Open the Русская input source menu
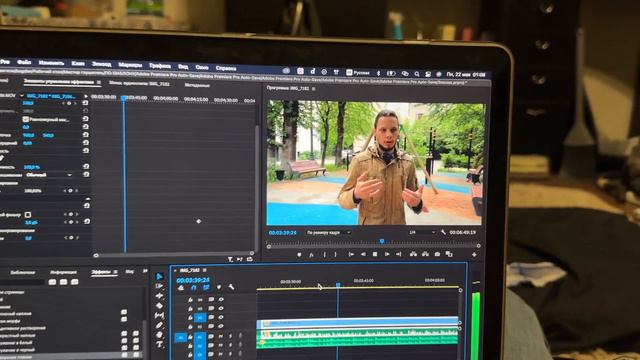Viewport: 640px width, 360px height. click(x=358, y=72)
